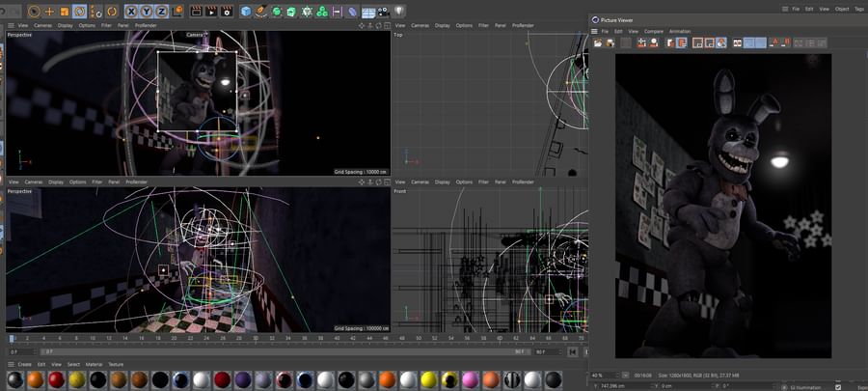Activate the Move tool
Image resolution: width=868 pixels, height=391 pixels.
coord(50,11)
